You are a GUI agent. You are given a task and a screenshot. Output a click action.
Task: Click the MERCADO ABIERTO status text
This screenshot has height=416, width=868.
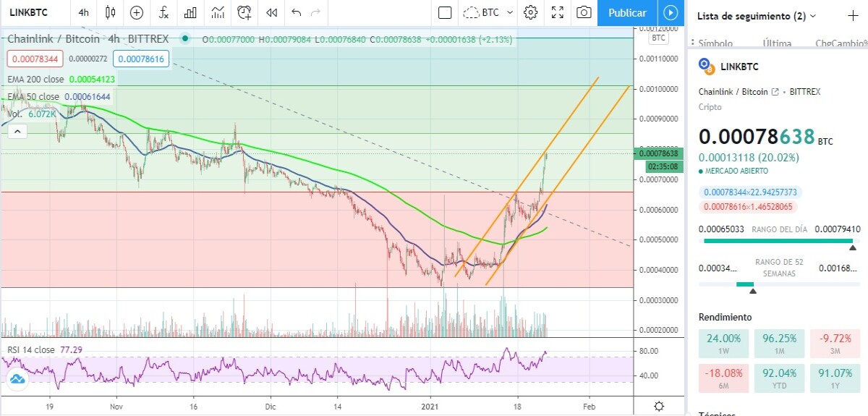tap(737, 171)
